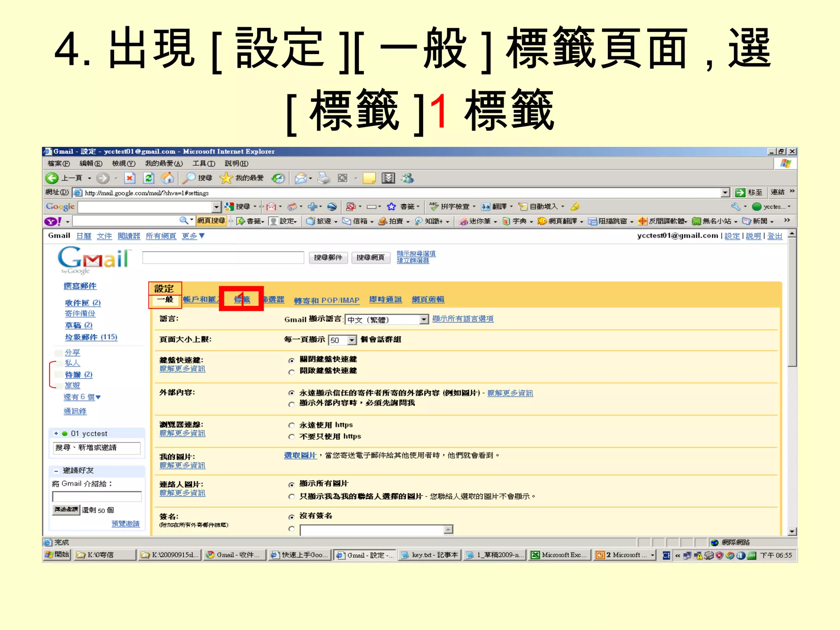The width and height of the screenshot is (840, 630).
Task: Click the Windows 開始 Start button
Action: pos(57,555)
